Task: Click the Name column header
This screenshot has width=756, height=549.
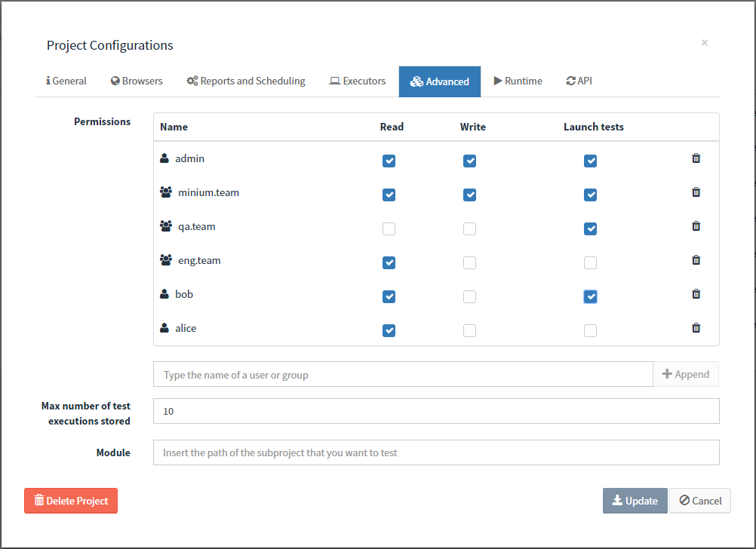Action: [174, 127]
